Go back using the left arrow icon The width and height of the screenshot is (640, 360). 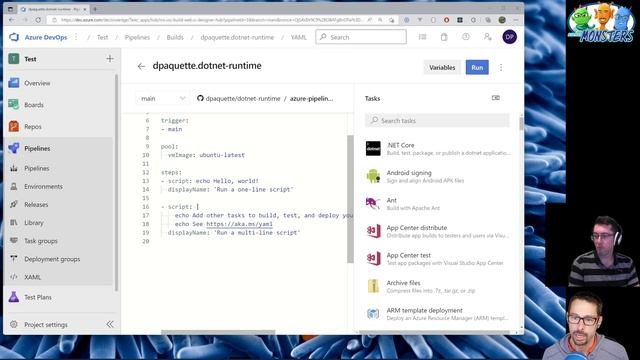pos(141,66)
